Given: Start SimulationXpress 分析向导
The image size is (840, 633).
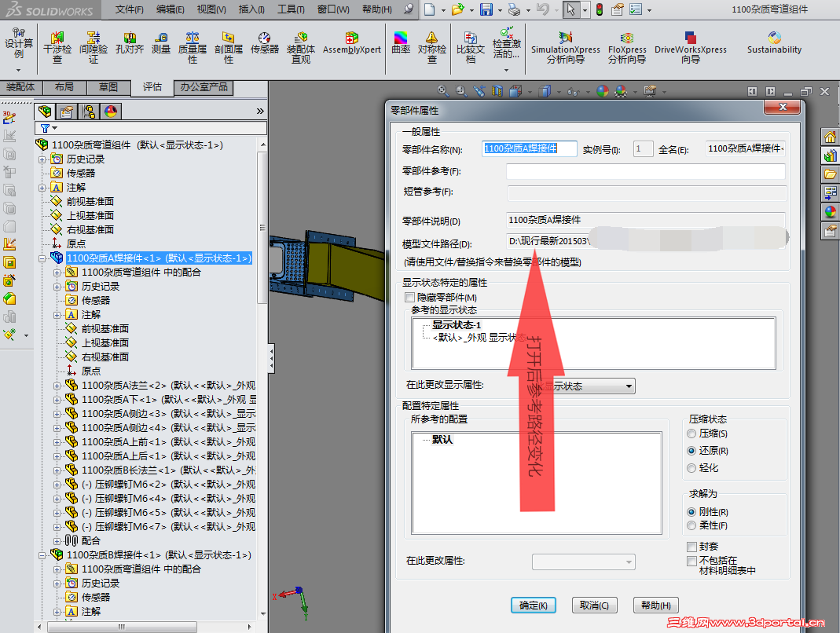Looking at the screenshot, I should click(x=566, y=48).
